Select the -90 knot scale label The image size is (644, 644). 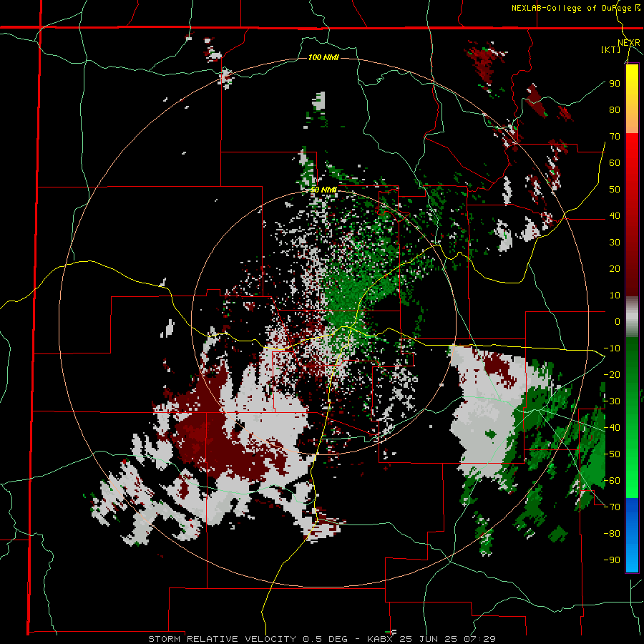612,560
